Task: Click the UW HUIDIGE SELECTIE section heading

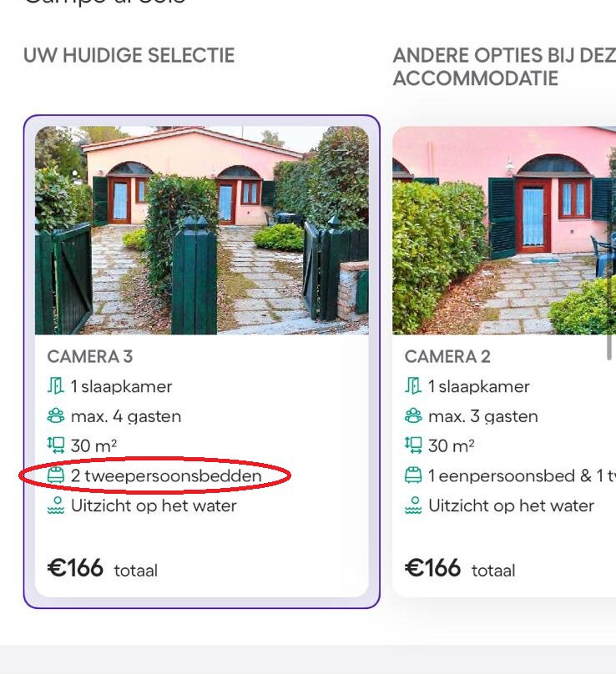Action: pyautogui.click(x=128, y=55)
